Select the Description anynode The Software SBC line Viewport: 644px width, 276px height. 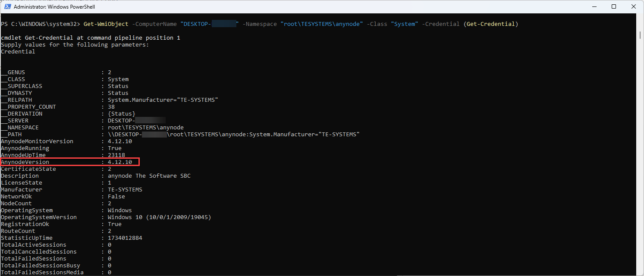(95, 176)
